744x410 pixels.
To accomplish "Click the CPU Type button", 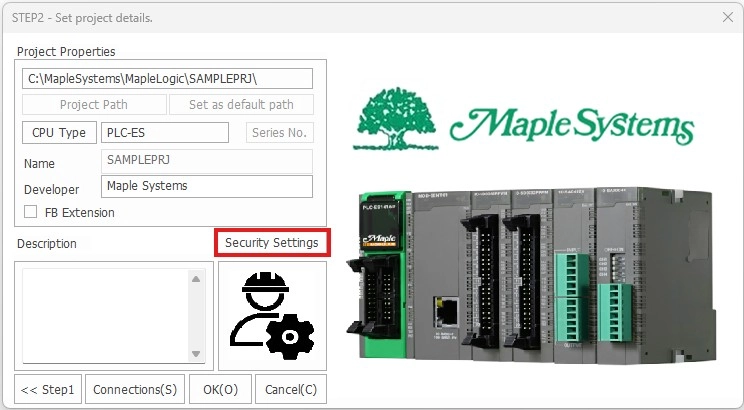I will [x=59, y=132].
